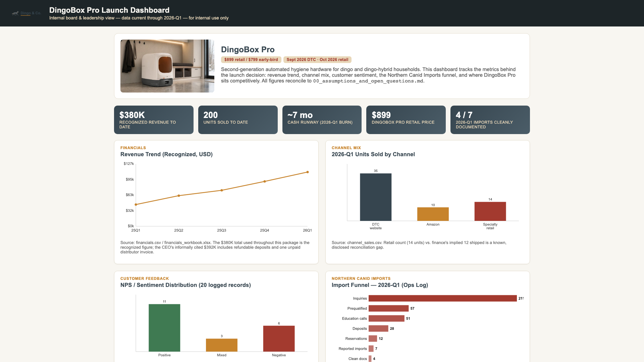The image size is (644, 362).
Task: Select the CUSTOMER FEEDBACK section label
Action: coord(145,279)
